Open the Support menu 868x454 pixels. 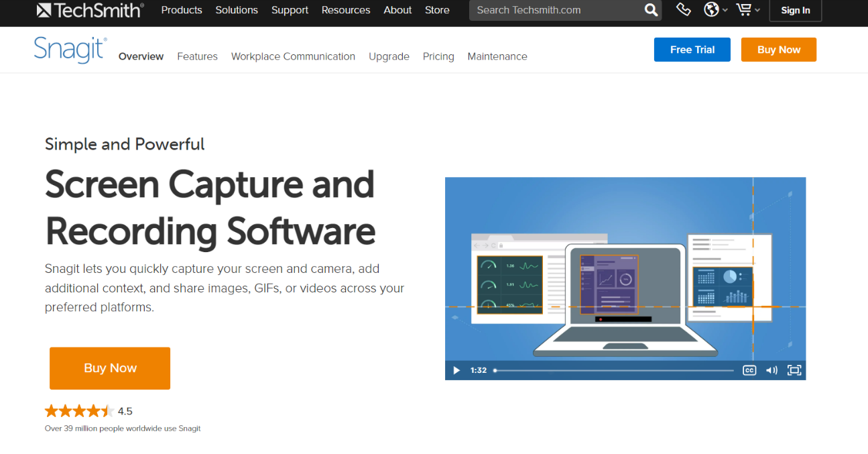[290, 10]
